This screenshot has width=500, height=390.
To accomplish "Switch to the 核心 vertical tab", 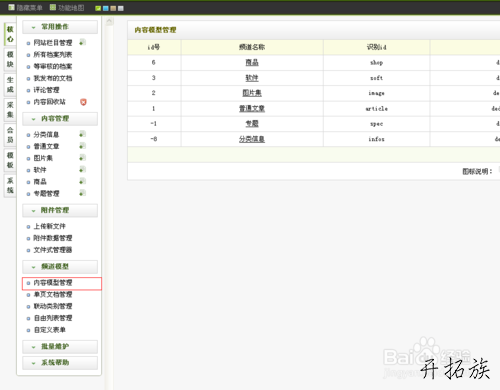I will coord(10,34).
